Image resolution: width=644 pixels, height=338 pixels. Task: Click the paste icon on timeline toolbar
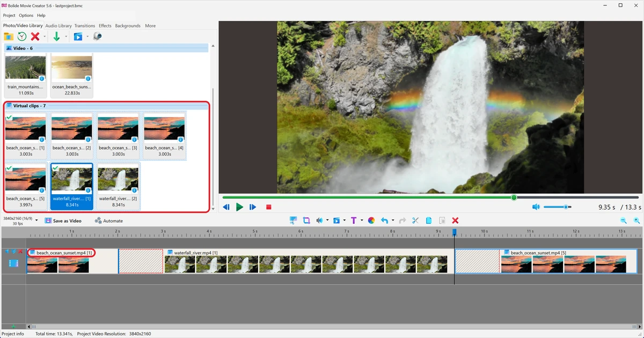coord(442,221)
